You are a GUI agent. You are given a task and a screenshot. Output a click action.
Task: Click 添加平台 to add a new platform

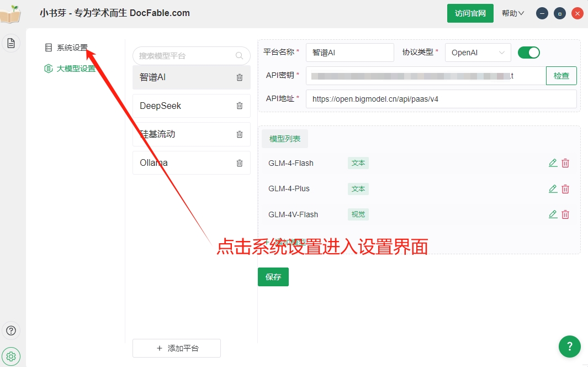pos(177,348)
